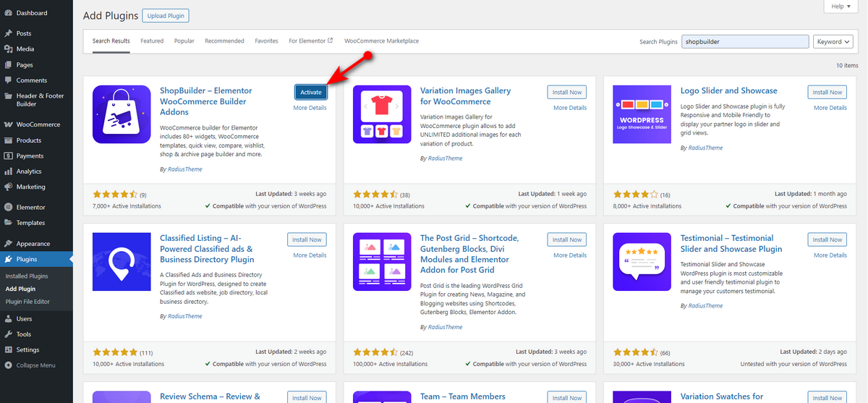Switch to the Popular tab
Image resolution: width=868 pixels, height=403 pixels.
coord(184,41)
